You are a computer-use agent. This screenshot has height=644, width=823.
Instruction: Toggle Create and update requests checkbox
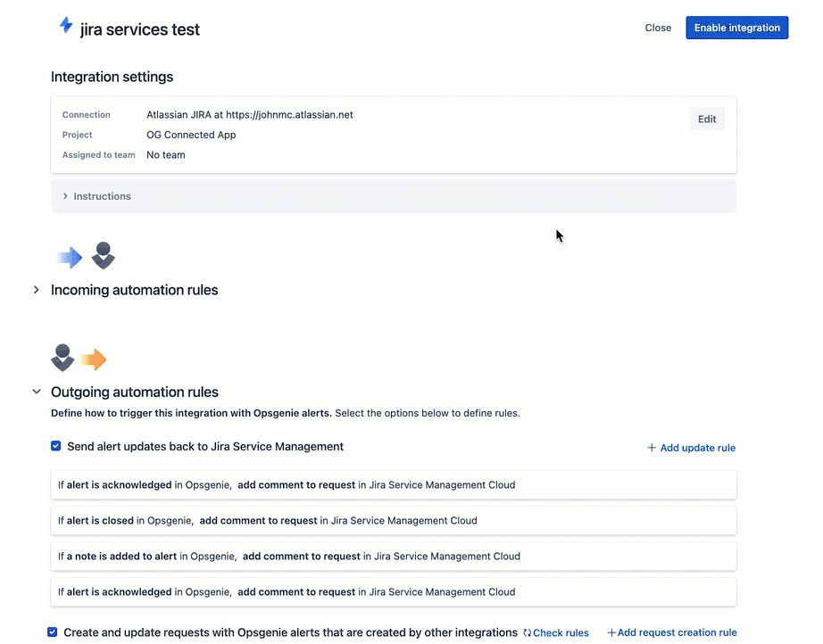52,632
